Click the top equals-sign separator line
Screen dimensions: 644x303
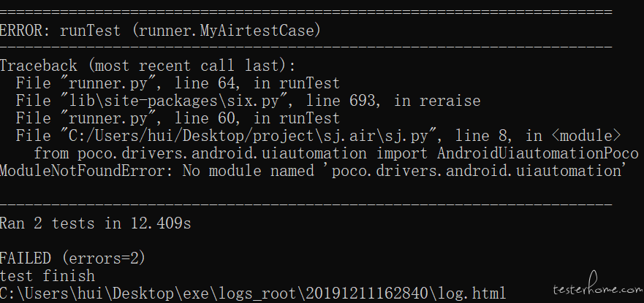coord(306,12)
